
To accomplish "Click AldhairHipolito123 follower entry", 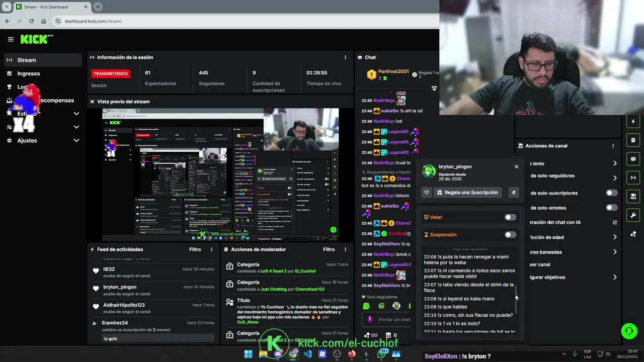I will [x=153, y=308].
